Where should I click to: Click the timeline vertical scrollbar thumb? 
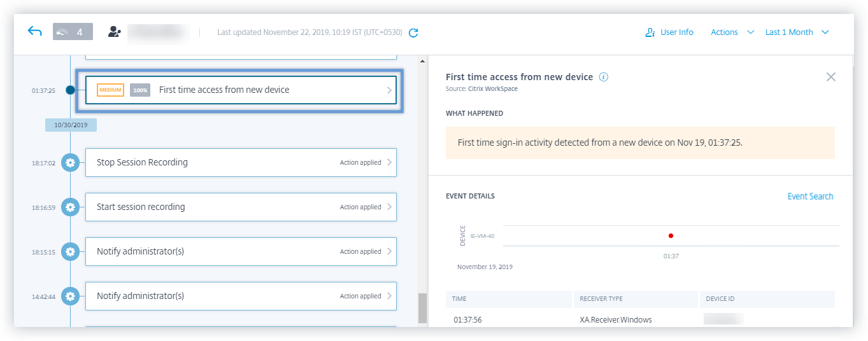(422, 308)
